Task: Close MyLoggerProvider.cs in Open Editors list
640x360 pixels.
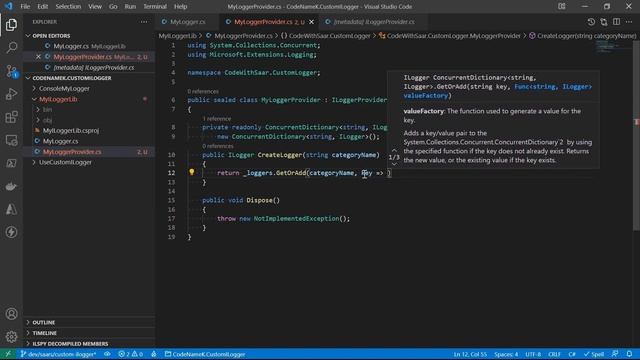Action: (x=38, y=57)
